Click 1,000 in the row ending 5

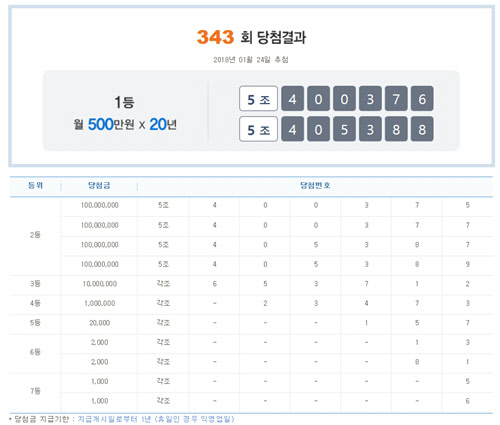click(100, 381)
